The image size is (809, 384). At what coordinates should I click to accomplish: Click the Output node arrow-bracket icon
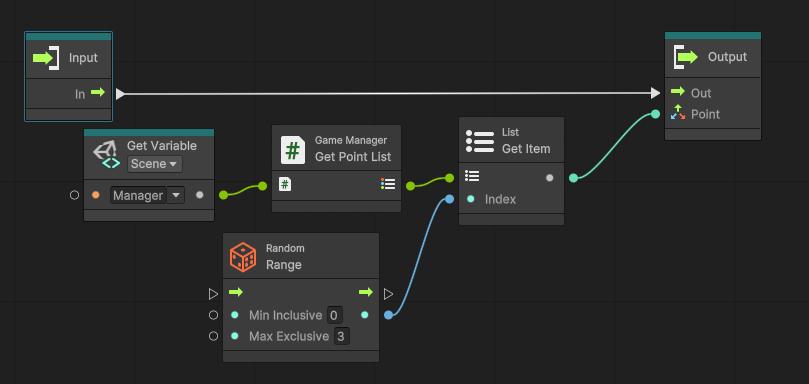(686, 57)
